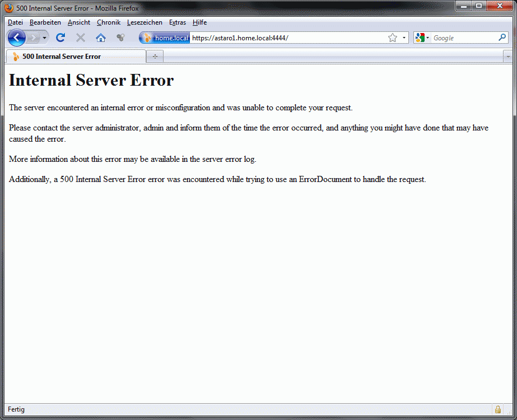The height and width of the screenshot is (420, 517).
Task: Bookmark this page with the star icon
Action: pyautogui.click(x=393, y=38)
